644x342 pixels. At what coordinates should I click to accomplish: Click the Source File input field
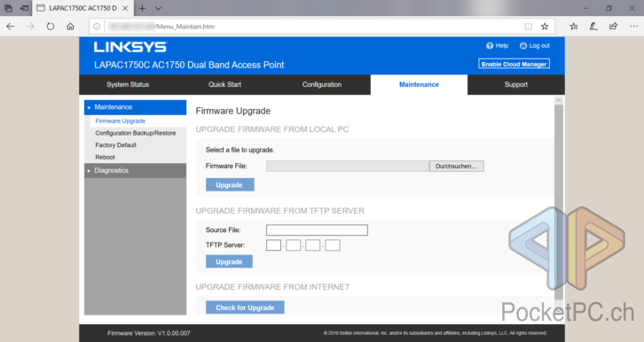coord(317,230)
